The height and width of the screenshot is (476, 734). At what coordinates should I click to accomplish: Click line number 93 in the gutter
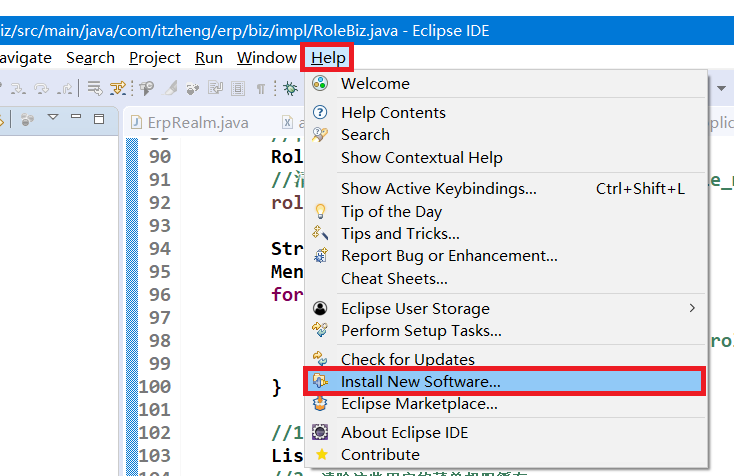(x=160, y=226)
